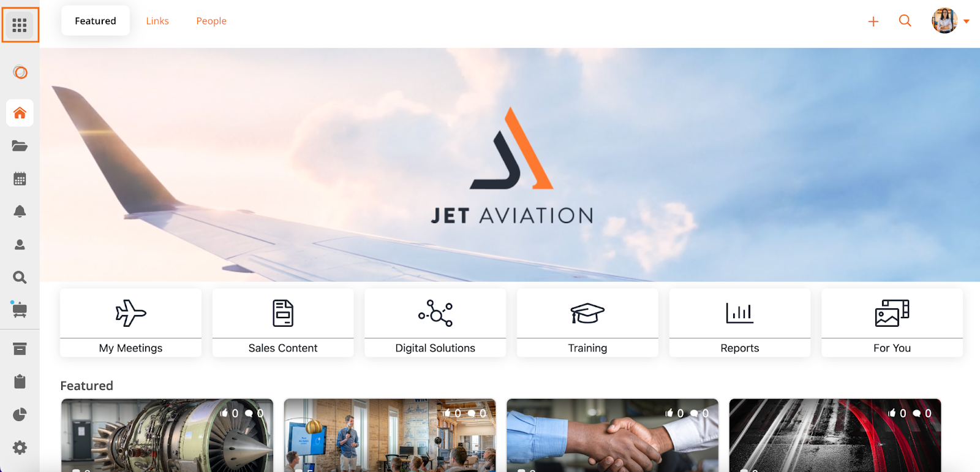The width and height of the screenshot is (980, 472).
Task: Open the pie chart analytics icon
Action: coord(20,415)
